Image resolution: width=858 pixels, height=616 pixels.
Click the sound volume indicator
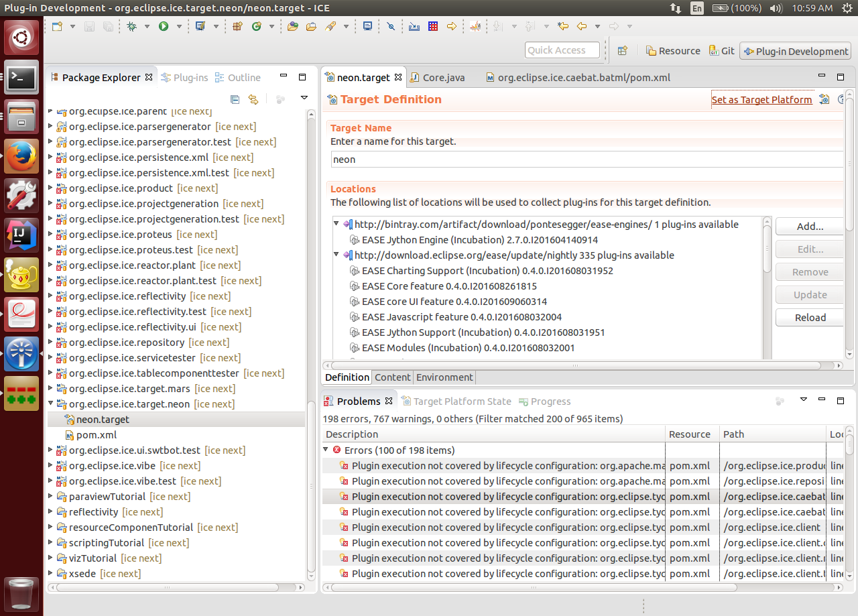[x=776, y=8]
